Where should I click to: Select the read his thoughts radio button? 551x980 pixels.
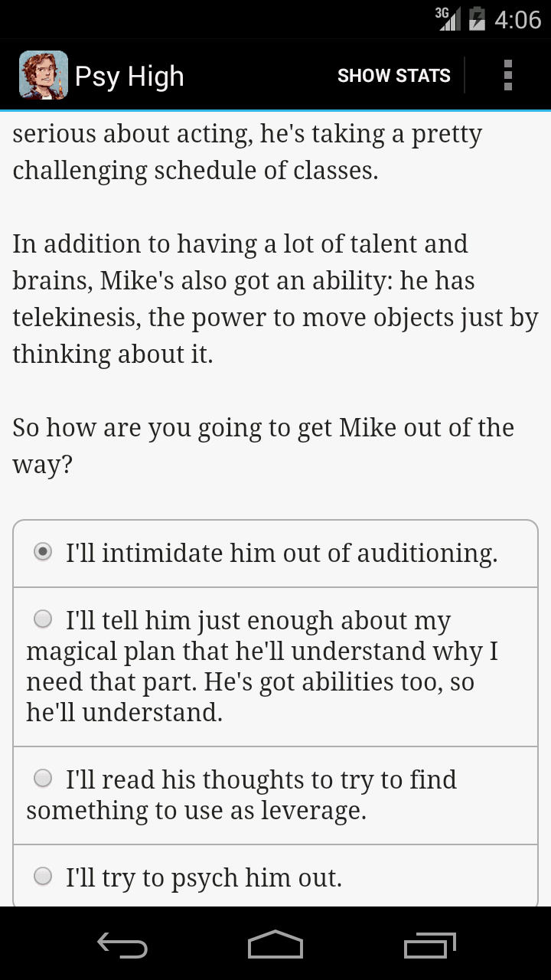coord(44,778)
